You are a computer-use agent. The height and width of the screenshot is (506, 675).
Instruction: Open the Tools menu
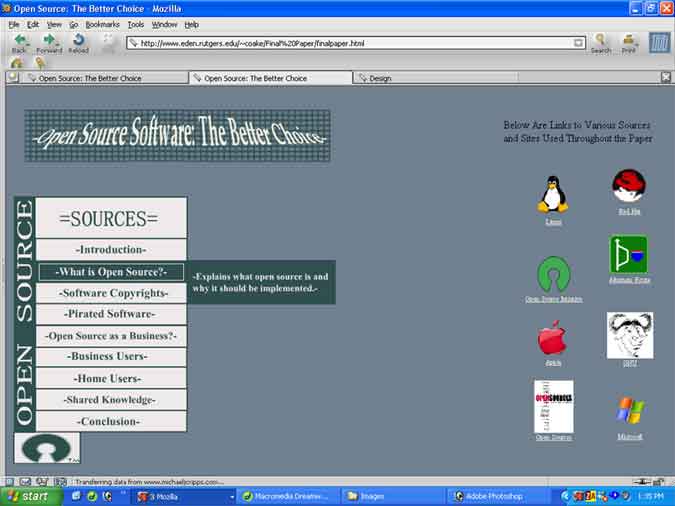135,24
